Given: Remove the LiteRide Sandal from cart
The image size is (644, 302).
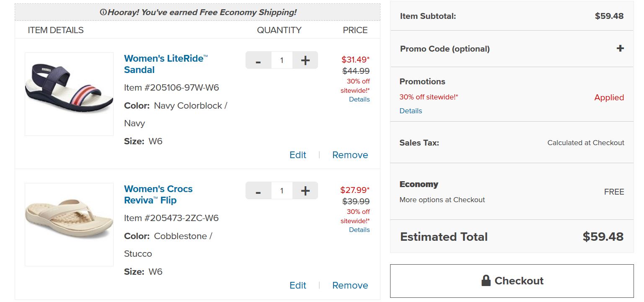Looking at the screenshot, I should point(350,155).
